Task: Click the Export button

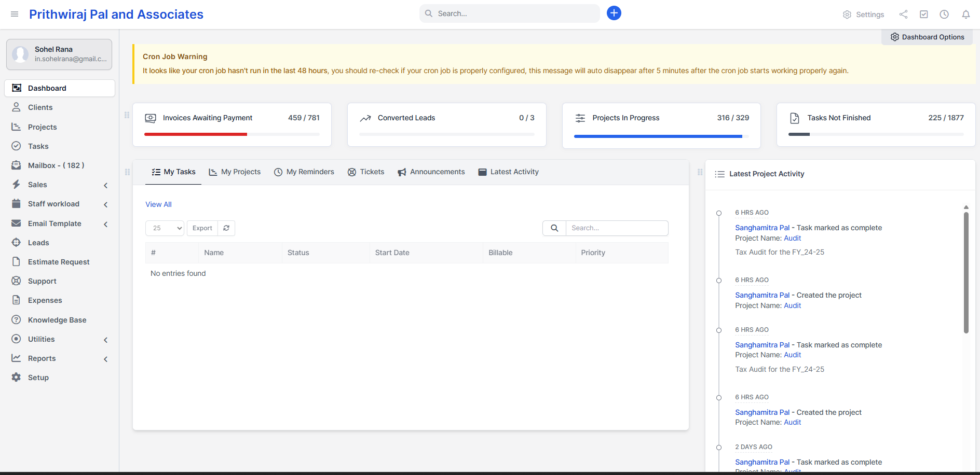Action: coord(202,228)
